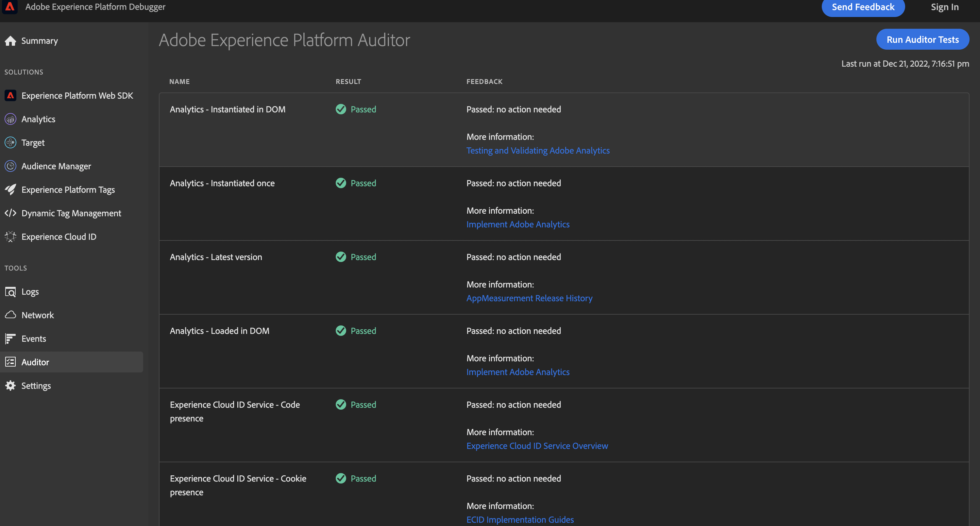Click the Send Feedback button
Image resolution: width=980 pixels, height=526 pixels.
tap(863, 7)
